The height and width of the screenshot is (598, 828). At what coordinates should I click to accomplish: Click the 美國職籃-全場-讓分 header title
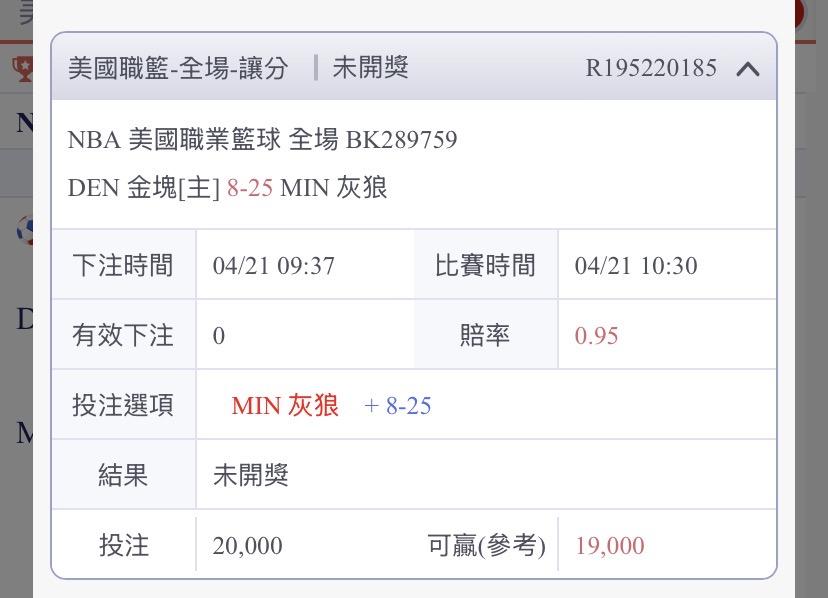click(x=178, y=68)
